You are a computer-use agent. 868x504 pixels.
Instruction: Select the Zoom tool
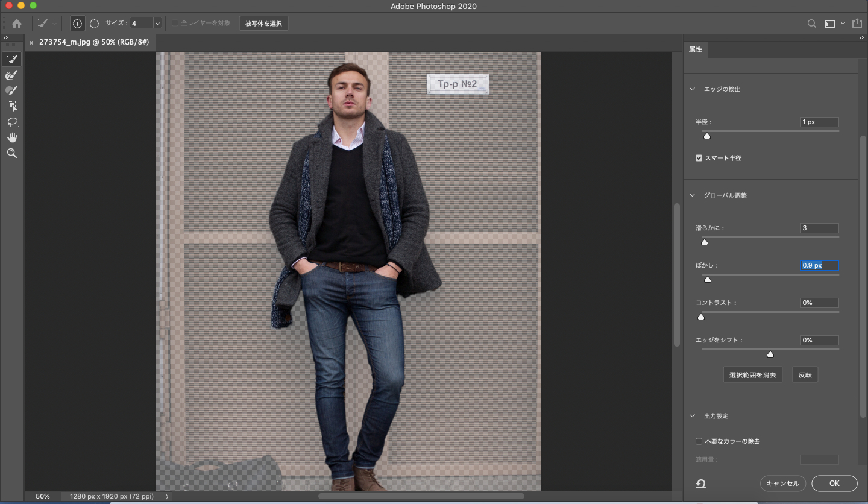click(11, 153)
